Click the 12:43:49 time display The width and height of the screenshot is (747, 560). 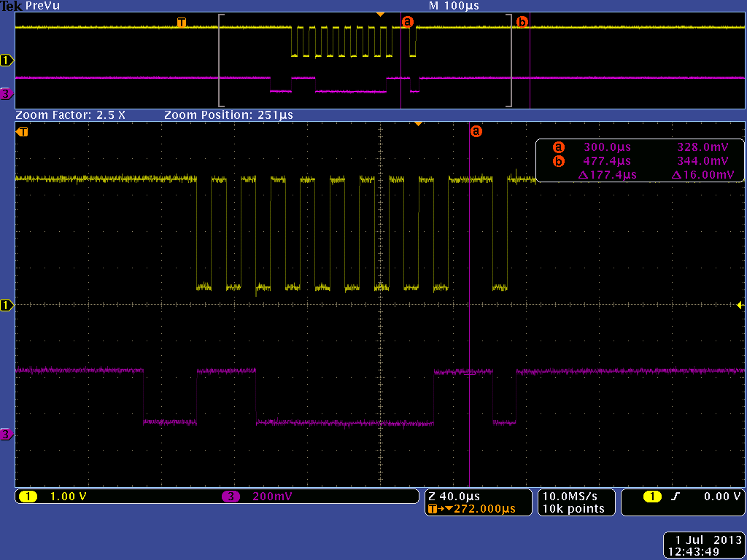coord(694,553)
